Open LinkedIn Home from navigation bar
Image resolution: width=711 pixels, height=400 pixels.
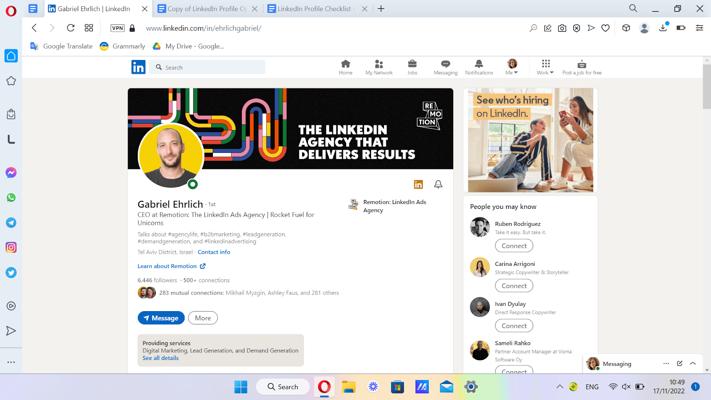tap(345, 67)
